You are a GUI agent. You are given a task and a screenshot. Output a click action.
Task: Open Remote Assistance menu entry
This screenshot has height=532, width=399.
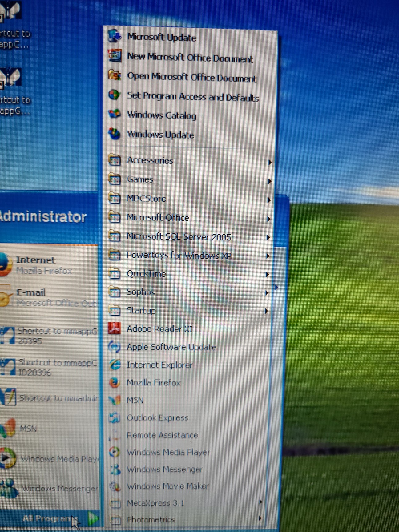coord(162,435)
